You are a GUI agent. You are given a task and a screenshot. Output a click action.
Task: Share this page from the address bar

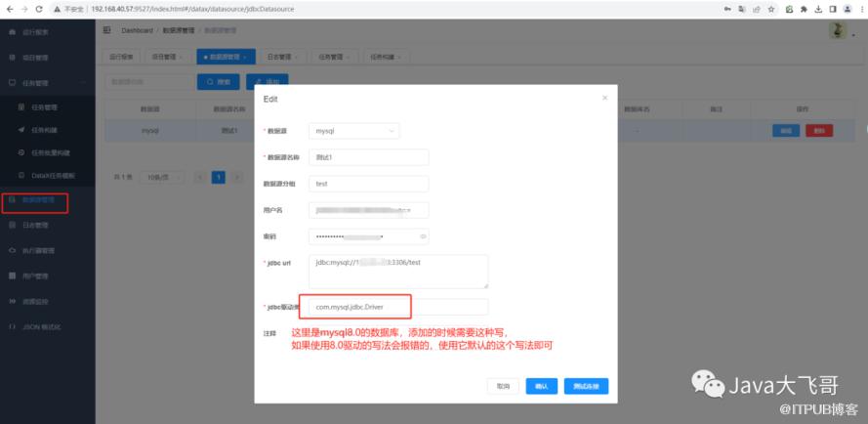[x=757, y=10]
